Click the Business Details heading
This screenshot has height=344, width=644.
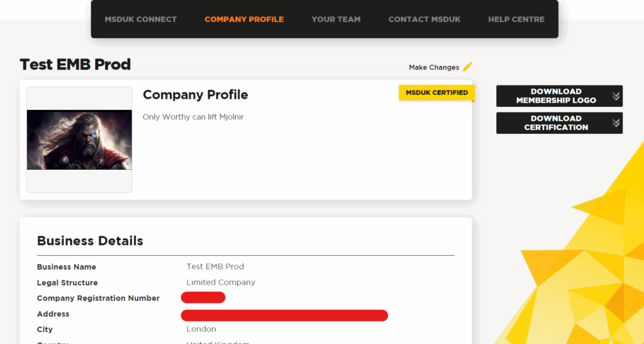click(x=90, y=241)
